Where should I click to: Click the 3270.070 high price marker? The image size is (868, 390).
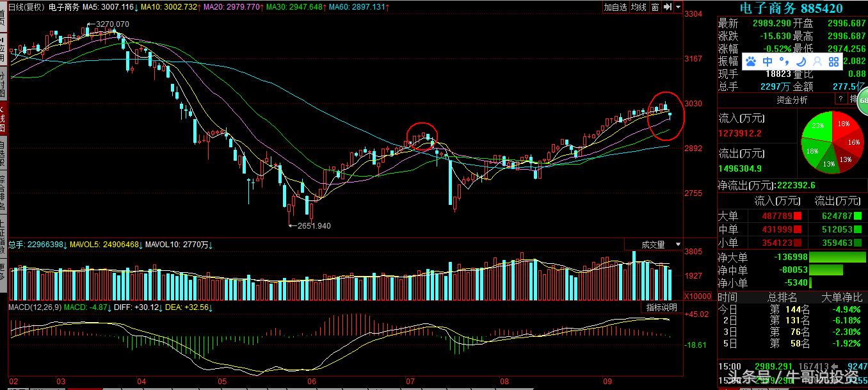(112, 24)
